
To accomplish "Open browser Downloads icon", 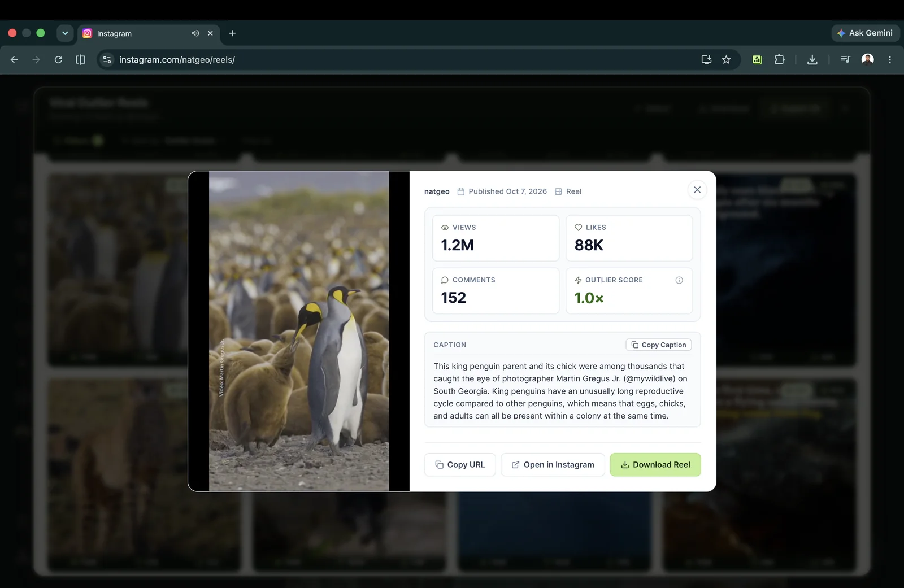I will pyautogui.click(x=812, y=59).
